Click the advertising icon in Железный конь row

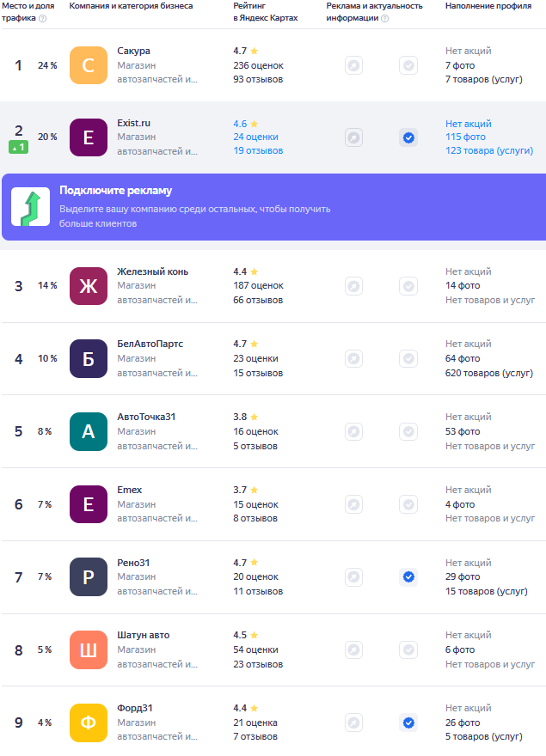[x=353, y=286]
